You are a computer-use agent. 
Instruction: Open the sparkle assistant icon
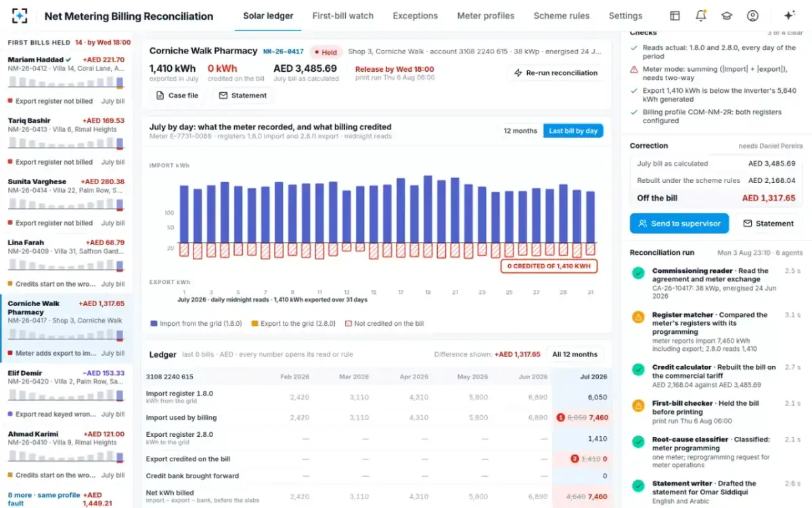[x=789, y=16]
